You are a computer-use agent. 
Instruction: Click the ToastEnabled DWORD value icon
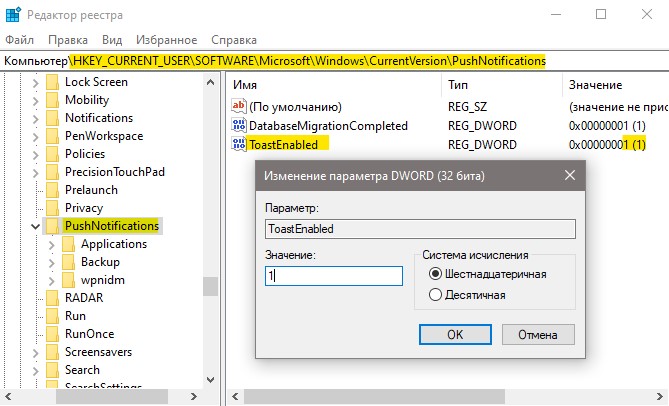(x=239, y=144)
